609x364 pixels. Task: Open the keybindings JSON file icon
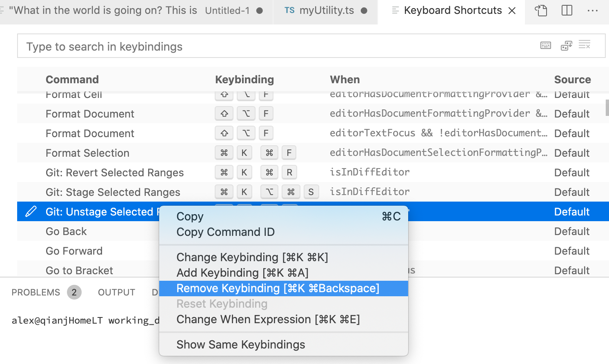[541, 11]
